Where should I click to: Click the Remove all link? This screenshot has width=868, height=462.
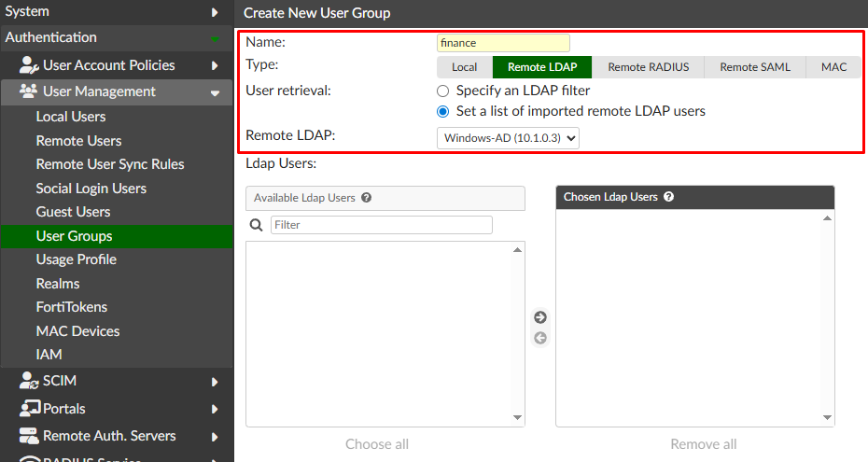(703, 443)
